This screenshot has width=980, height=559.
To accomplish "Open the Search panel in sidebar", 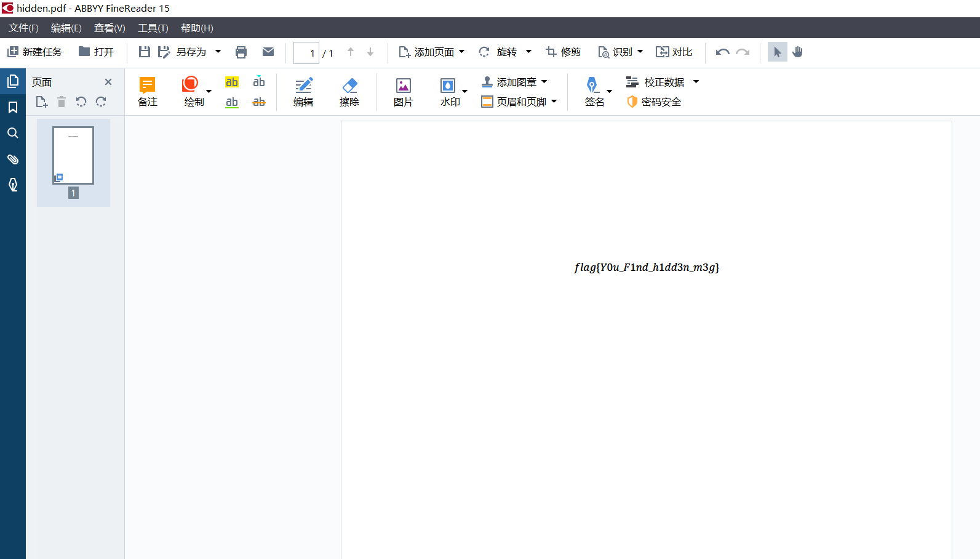I will click(x=13, y=133).
